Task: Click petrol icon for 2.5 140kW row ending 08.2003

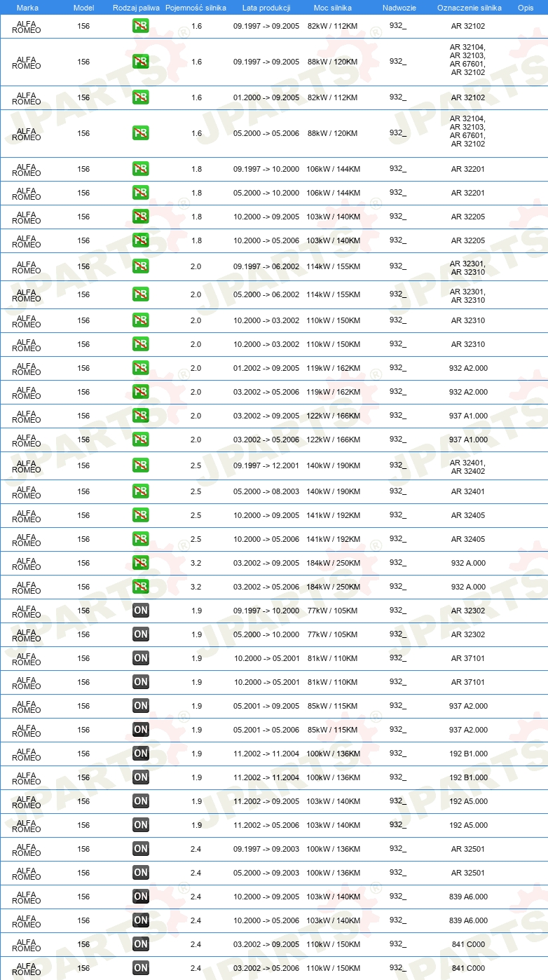Action: 140,491
